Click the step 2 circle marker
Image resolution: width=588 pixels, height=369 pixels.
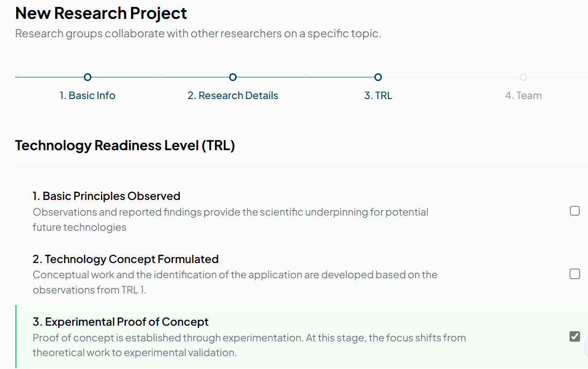[233, 77]
